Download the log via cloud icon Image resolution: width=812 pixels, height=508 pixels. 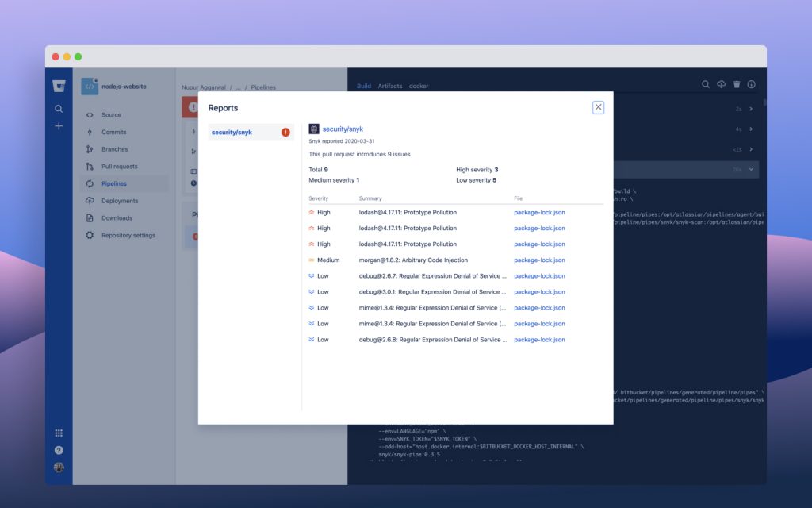[721, 84]
